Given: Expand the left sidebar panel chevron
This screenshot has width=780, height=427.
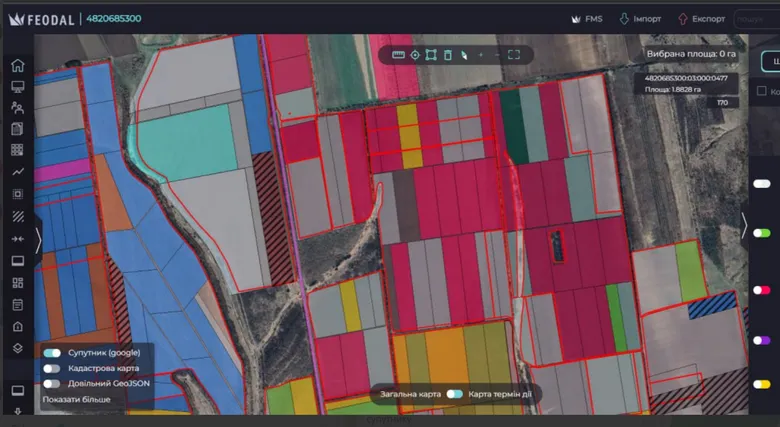Looking at the screenshot, I should point(38,240).
